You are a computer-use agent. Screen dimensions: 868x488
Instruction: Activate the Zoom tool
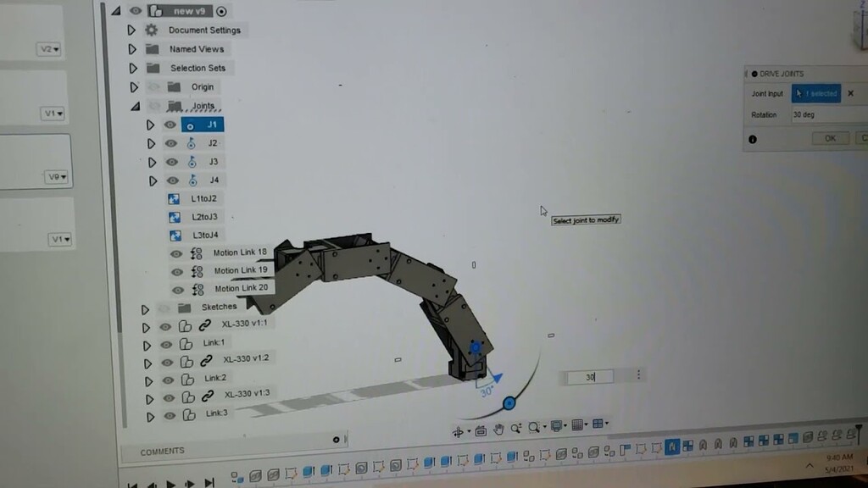click(x=515, y=427)
